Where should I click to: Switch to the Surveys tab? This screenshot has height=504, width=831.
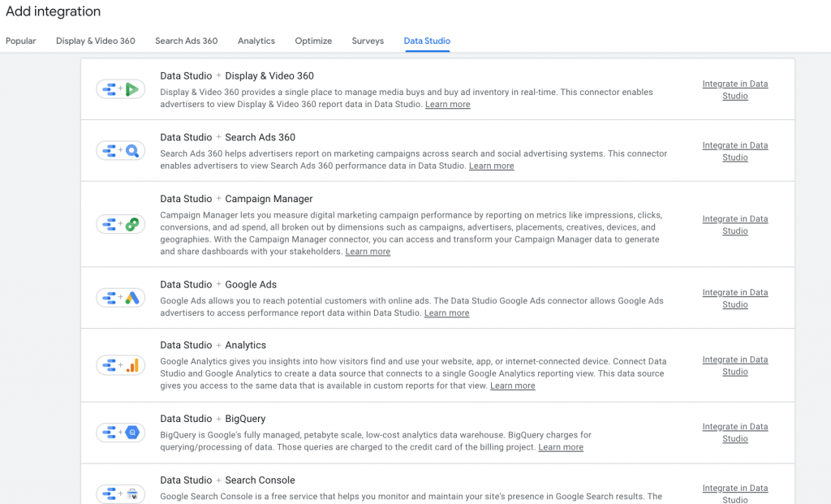point(368,41)
